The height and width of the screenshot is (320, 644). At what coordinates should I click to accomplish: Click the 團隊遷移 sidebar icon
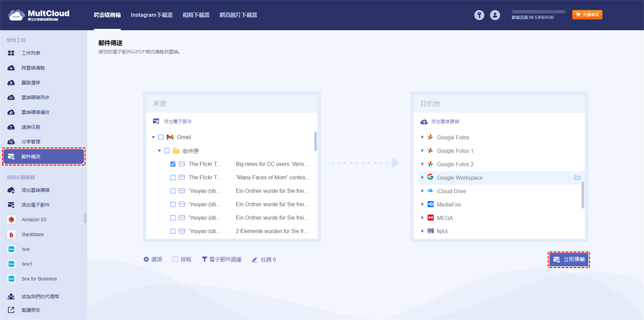point(11,83)
